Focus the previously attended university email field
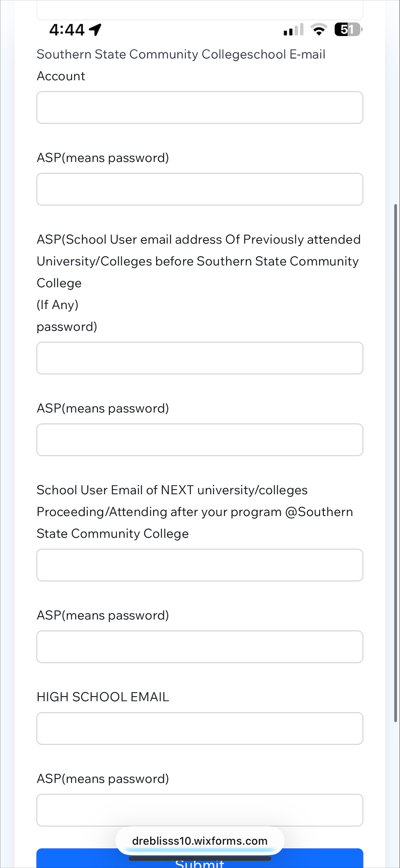Viewport: 400px width, 868px height. coord(200,358)
